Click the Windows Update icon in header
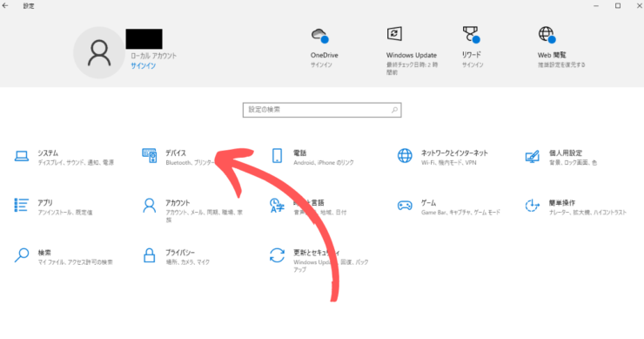This screenshot has height=339, width=644. pyautogui.click(x=394, y=34)
